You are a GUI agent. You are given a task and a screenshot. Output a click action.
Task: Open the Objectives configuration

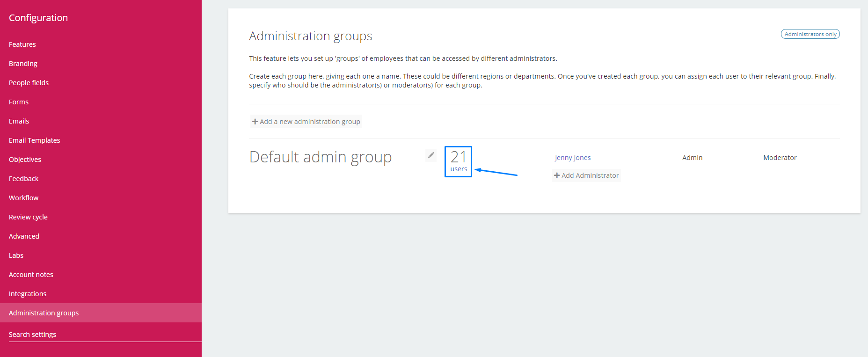tap(25, 160)
